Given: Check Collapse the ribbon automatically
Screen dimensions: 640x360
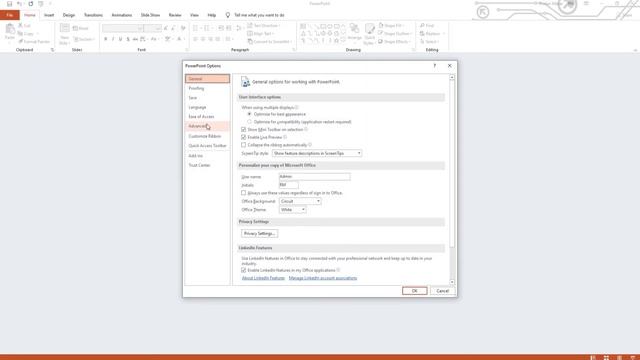Looking at the screenshot, I should pyautogui.click(x=244, y=145).
